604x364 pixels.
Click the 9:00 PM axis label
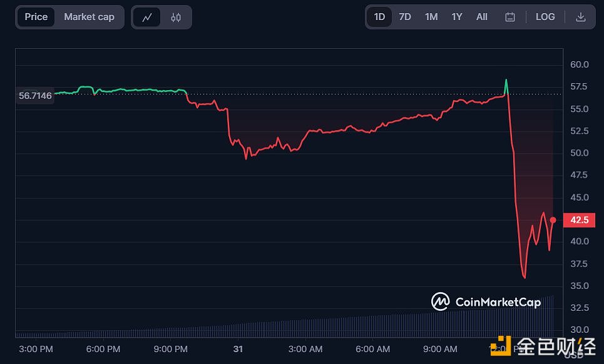point(171,349)
